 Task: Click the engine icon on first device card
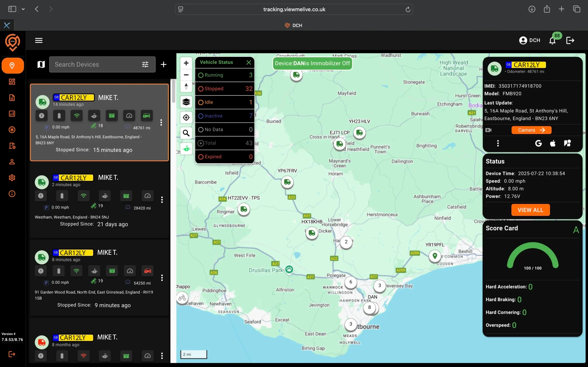(94, 116)
